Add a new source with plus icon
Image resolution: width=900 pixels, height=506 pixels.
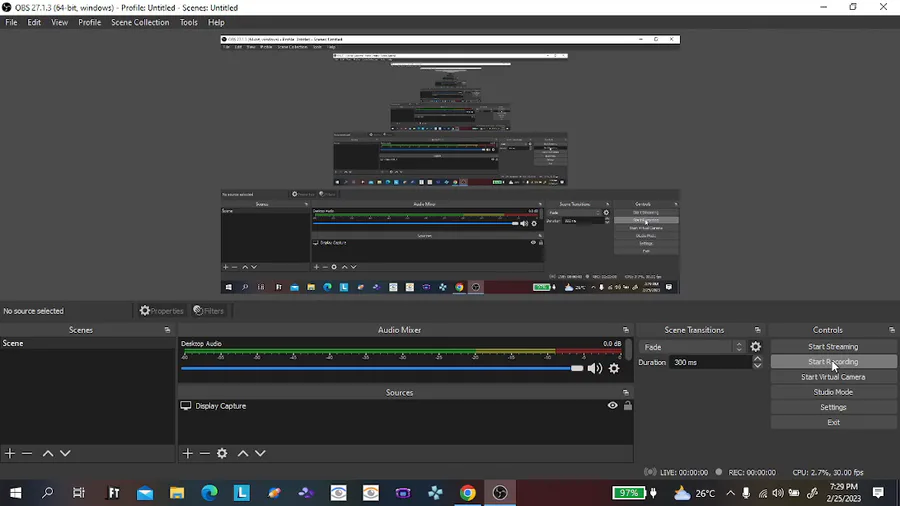[x=188, y=453]
